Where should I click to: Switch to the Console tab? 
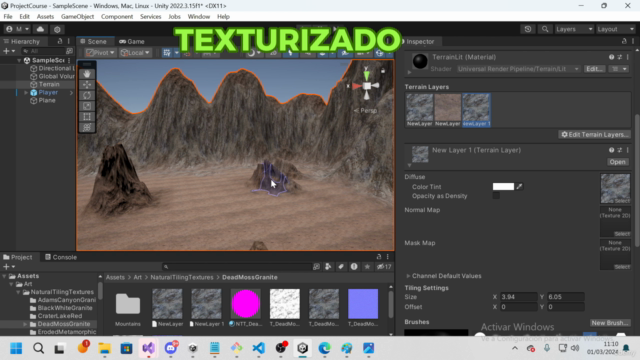pos(61,257)
